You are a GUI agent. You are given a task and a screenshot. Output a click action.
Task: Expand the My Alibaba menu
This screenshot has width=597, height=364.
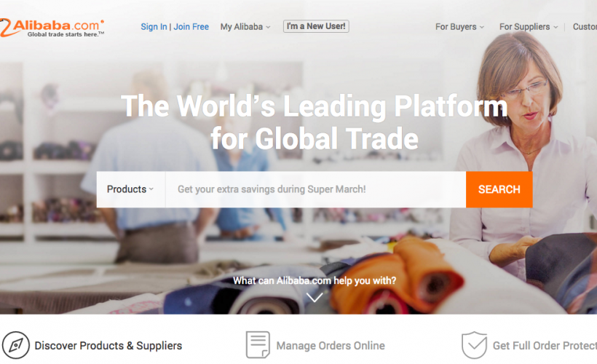pos(245,27)
